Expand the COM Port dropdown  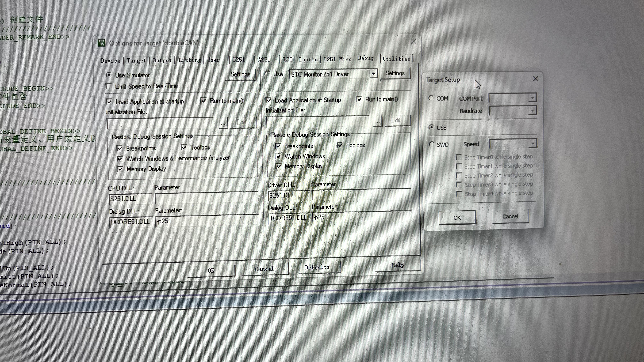coord(532,98)
